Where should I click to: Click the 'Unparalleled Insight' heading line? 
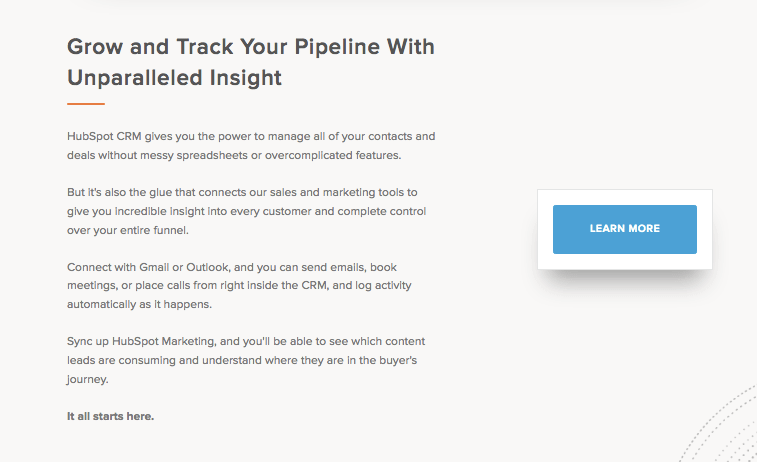pyautogui.click(x=174, y=78)
